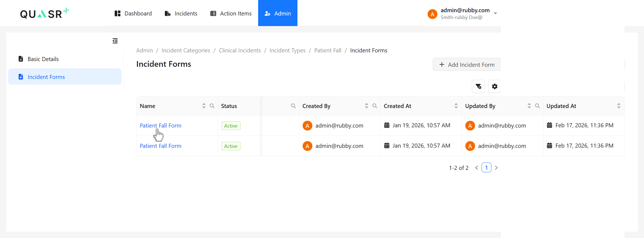644x238 pixels.
Task: Click the Add Incident Form button
Action: tap(467, 65)
